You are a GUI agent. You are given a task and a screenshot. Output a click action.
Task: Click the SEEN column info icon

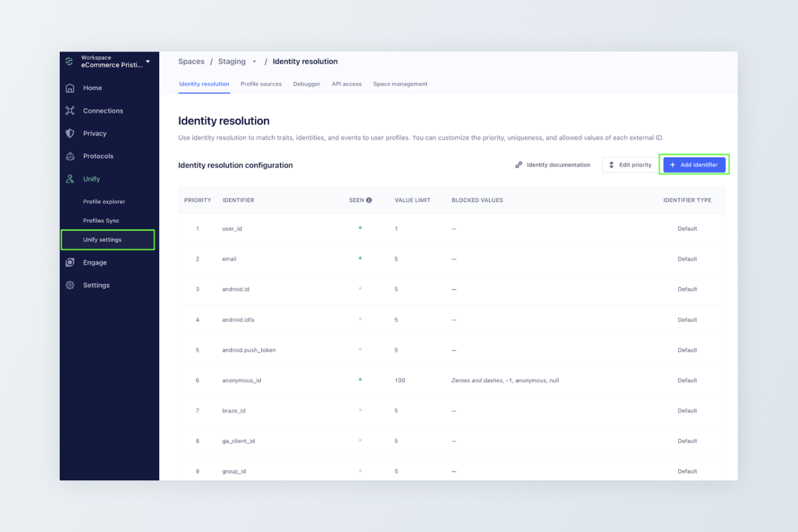coord(369,200)
